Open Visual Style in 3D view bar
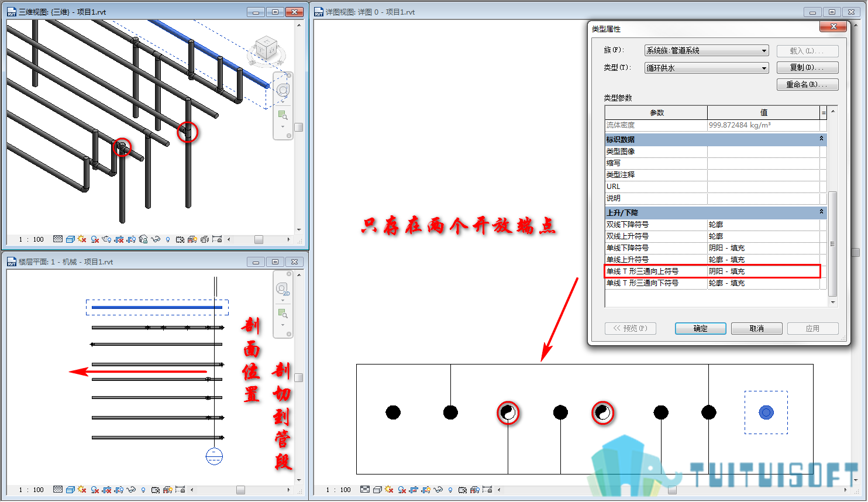The height and width of the screenshot is (502, 868). [x=70, y=239]
